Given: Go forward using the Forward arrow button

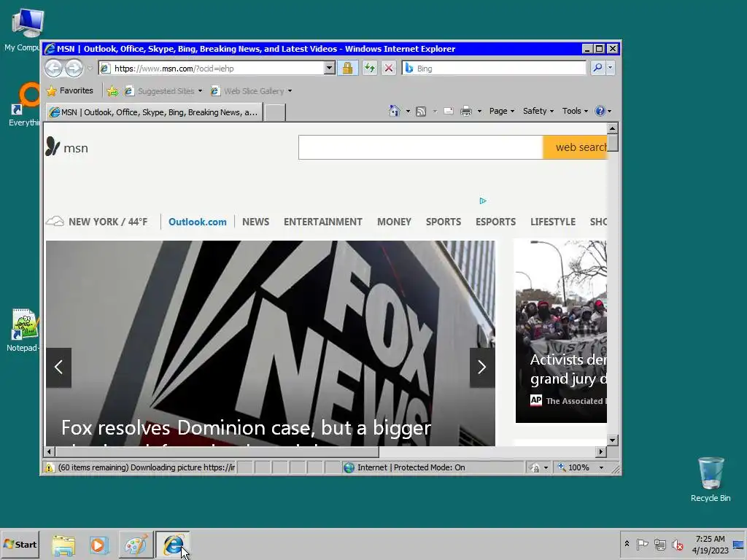Looking at the screenshot, I should click(x=74, y=68).
